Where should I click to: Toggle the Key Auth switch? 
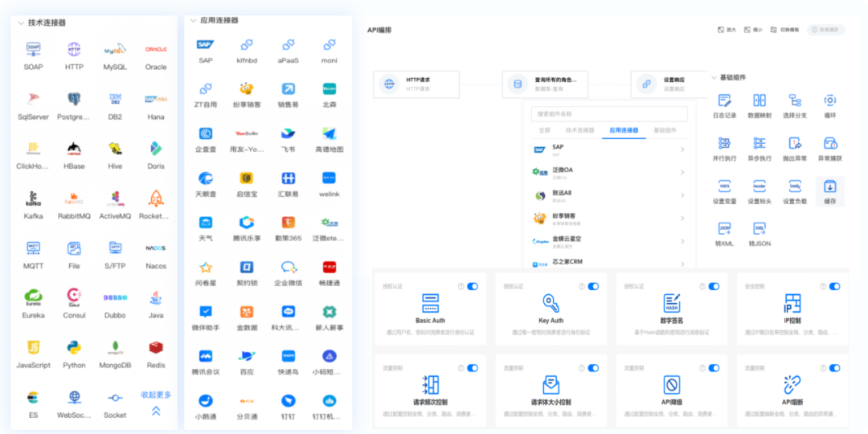point(593,286)
